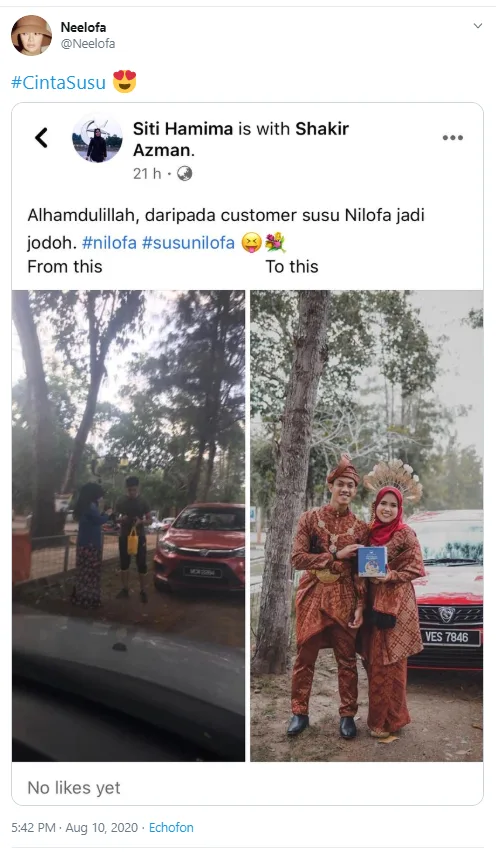
Task: View the 'From this' left photo
Action: 129,525
